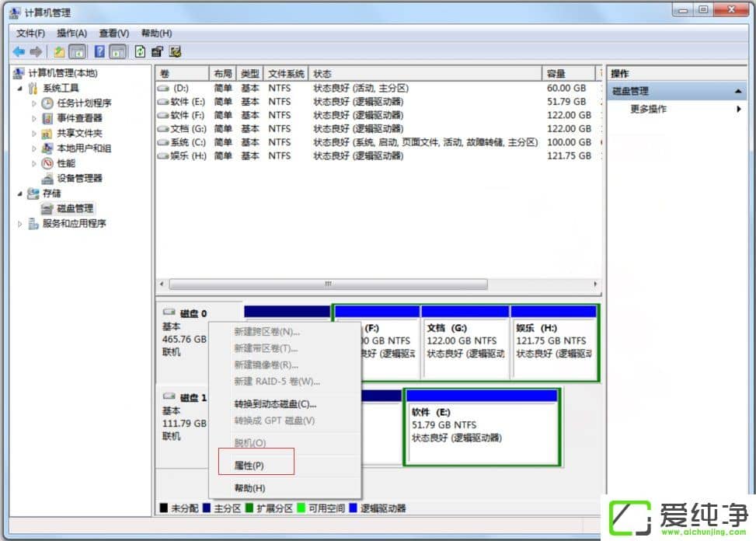Choose 属性(P) from the context menu
The width and height of the screenshot is (756, 541).
[x=249, y=466]
